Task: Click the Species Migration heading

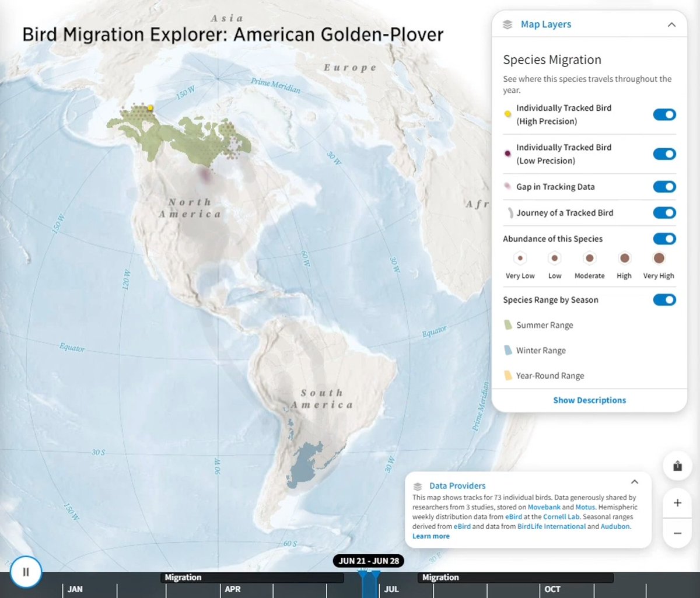Action: click(552, 60)
